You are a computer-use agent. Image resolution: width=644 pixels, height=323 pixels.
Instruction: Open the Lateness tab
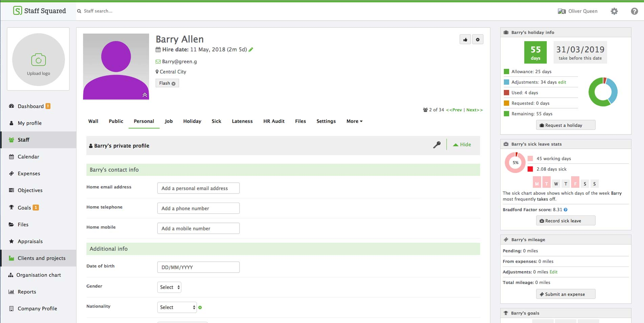point(242,121)
